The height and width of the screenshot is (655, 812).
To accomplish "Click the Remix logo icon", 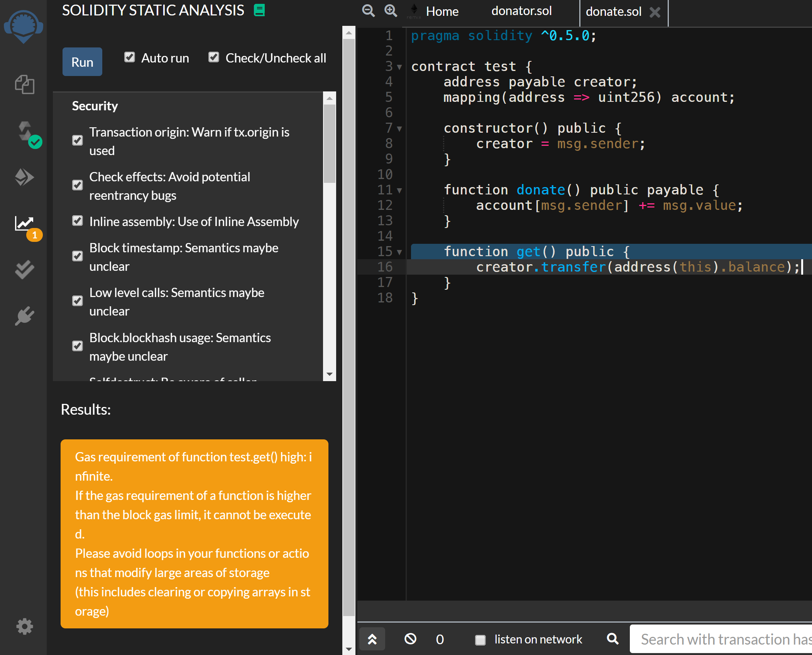I will pos(24,26).
